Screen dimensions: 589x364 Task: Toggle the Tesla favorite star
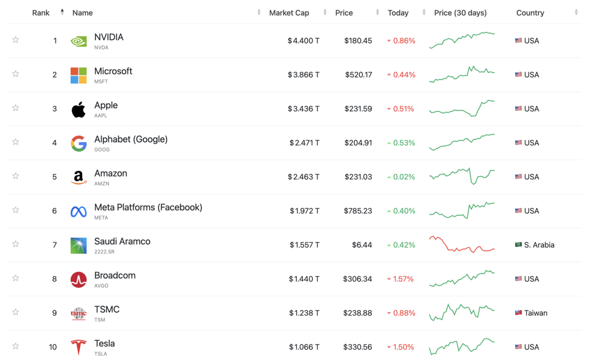[16, 346]
